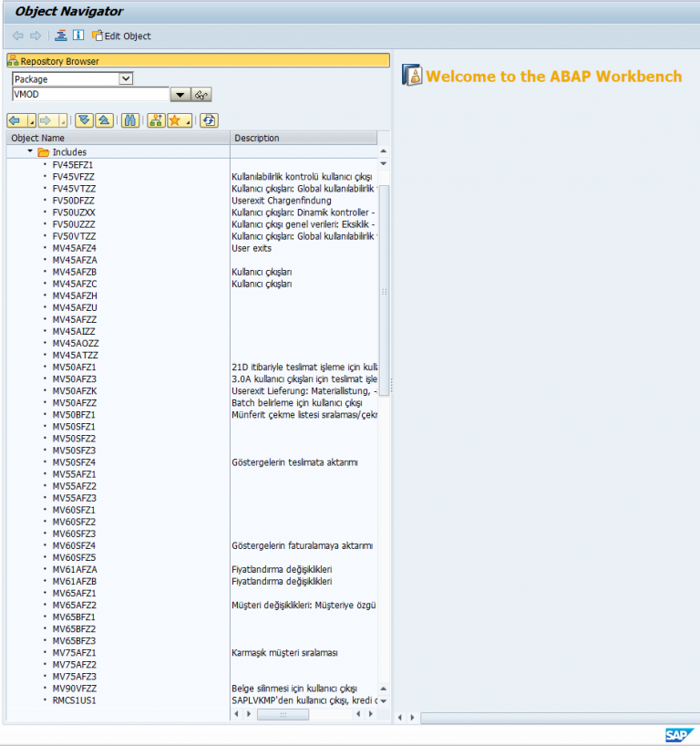Select include FV45VFZZ

coord(73,177)
